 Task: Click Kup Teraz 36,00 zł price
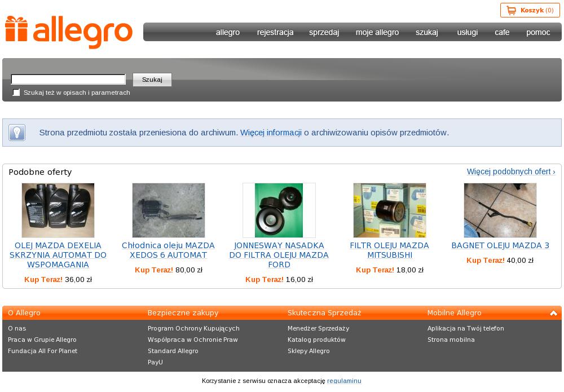58,279
